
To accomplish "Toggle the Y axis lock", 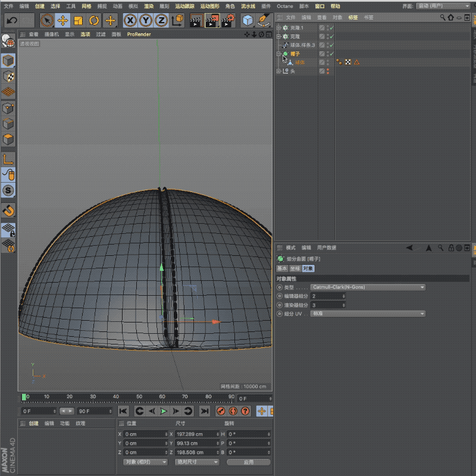I will 145,21.
